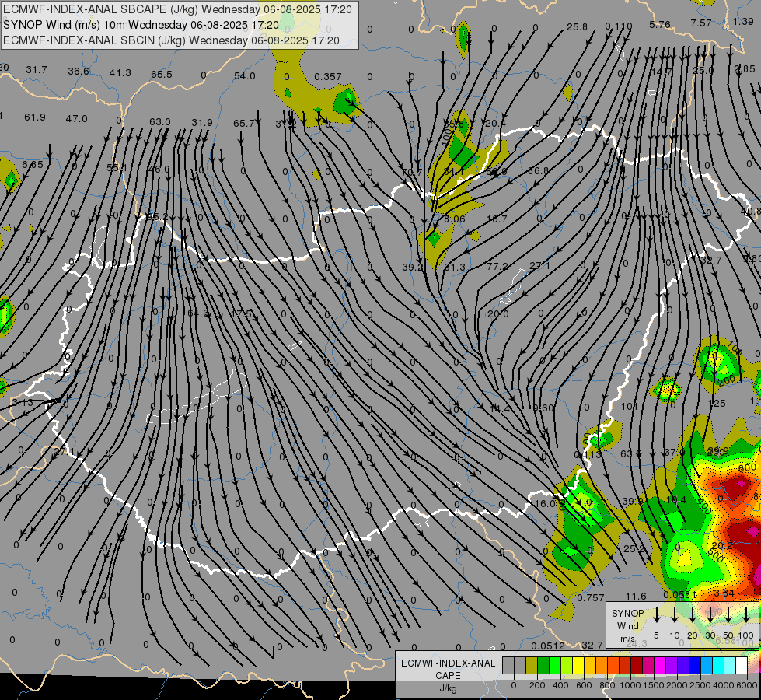761x700 pixels.
Task: Click the 100 m/s wind arrow in legend
Action: point(746,615)
